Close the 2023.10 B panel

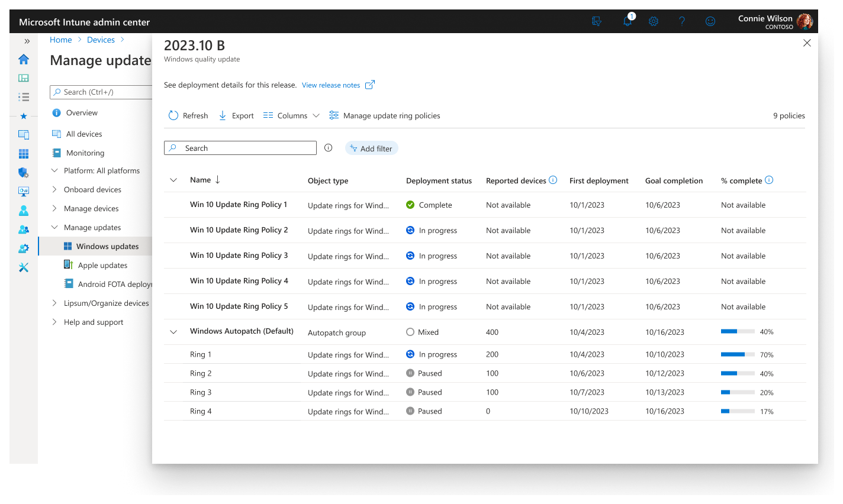coord(807,43)
